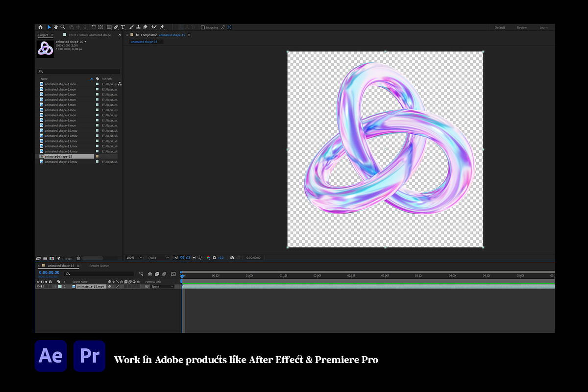Toggle mask and shape path visibility

188,258
